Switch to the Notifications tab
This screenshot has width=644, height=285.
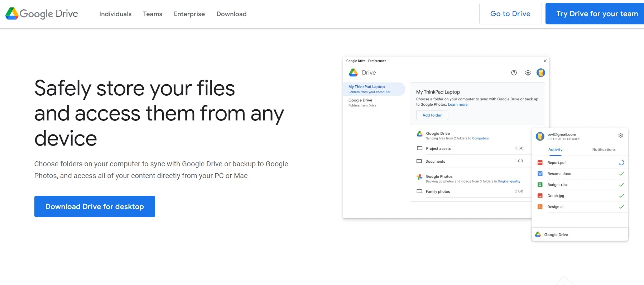604,149
